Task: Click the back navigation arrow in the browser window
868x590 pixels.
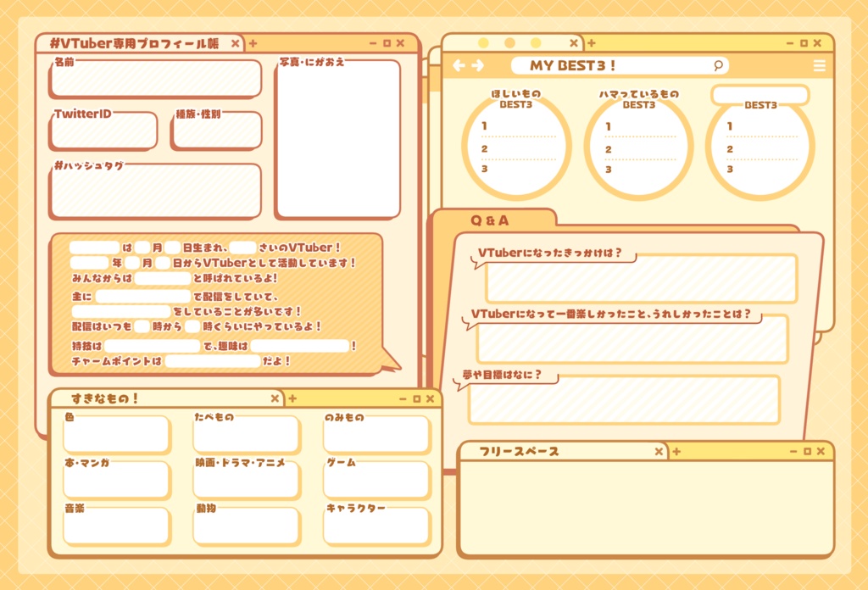Action: click(459, 65)
